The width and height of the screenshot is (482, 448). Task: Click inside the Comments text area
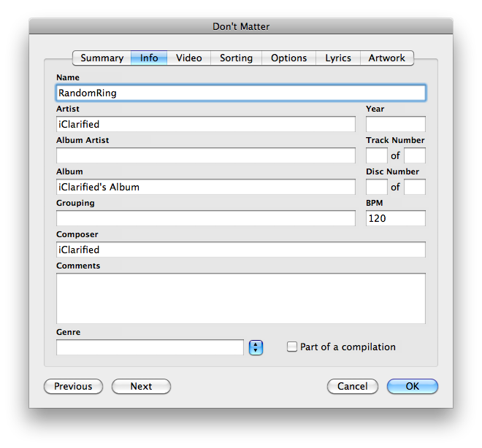coord(240,298)
